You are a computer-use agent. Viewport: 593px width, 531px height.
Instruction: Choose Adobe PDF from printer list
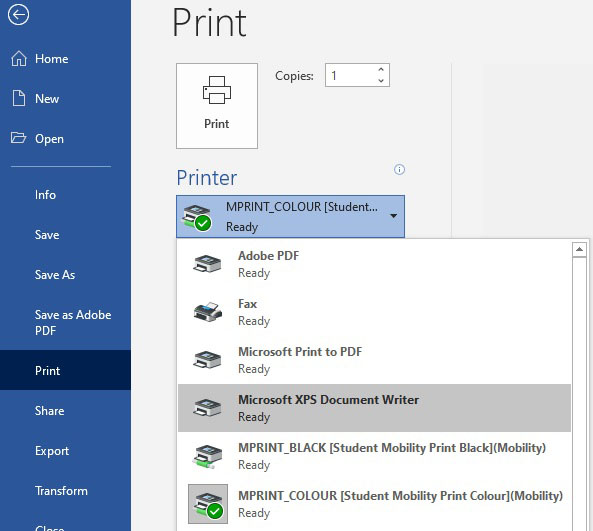[x=374, y=264]
